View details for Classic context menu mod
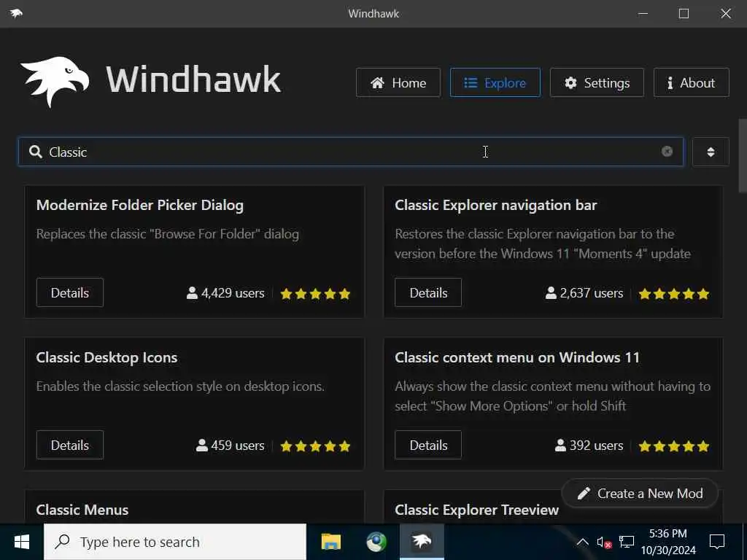The height and width of the screenshot is (560, 747). 427,445
